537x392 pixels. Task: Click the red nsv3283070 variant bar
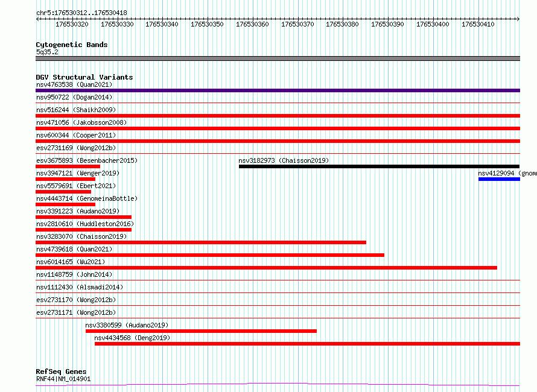[201, 242]
